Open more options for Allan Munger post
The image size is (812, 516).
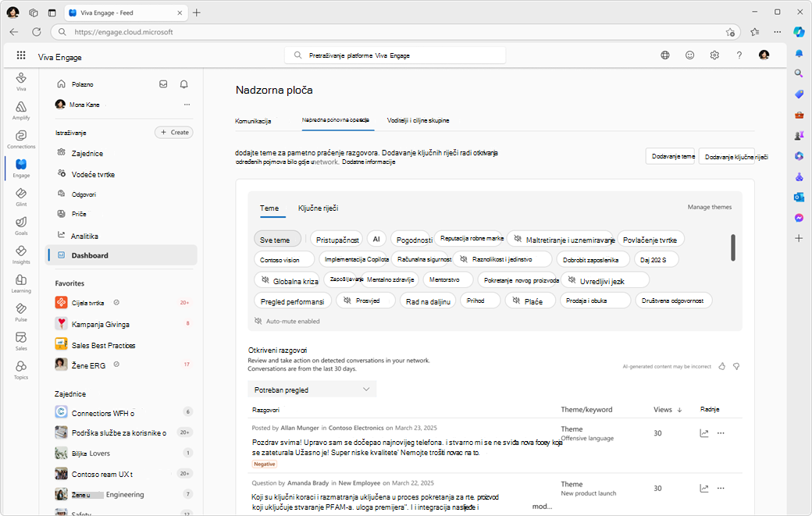pos(721,433)
